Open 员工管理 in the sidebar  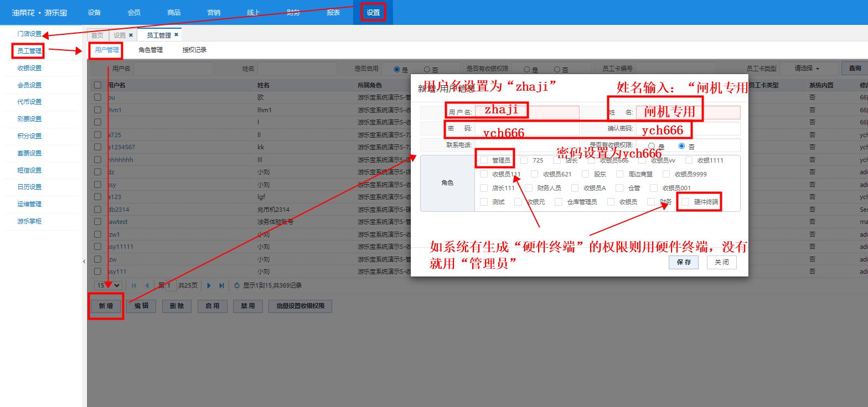pos(29,51)
